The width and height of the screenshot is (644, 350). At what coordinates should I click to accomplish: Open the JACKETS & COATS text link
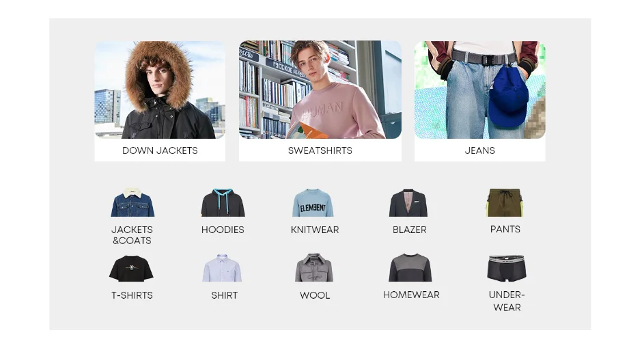[x=132, y=235]
